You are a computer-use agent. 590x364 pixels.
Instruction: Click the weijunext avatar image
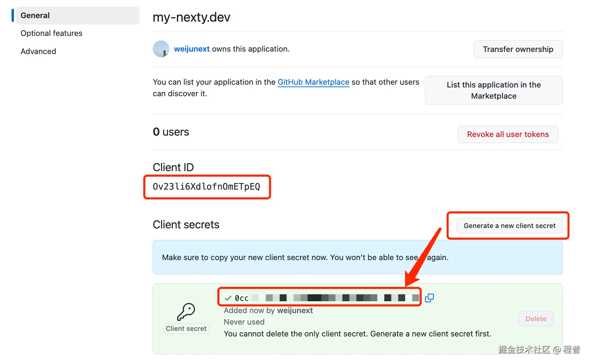tap(161, 49)
